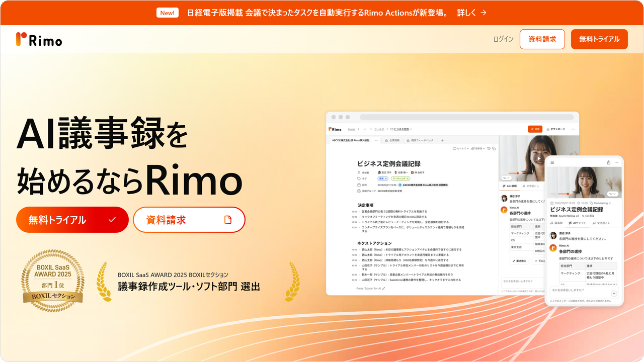Viewport: 644px width, 362px height.
Task: Expand the DevMeeting dropdown in the mobile mockup
Action: (x=600, y=203)
